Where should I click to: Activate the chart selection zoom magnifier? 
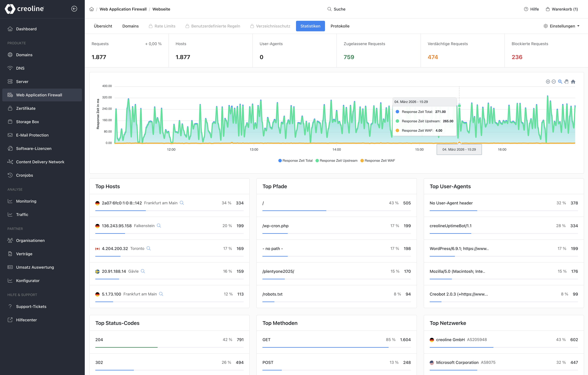coord(560,82)
